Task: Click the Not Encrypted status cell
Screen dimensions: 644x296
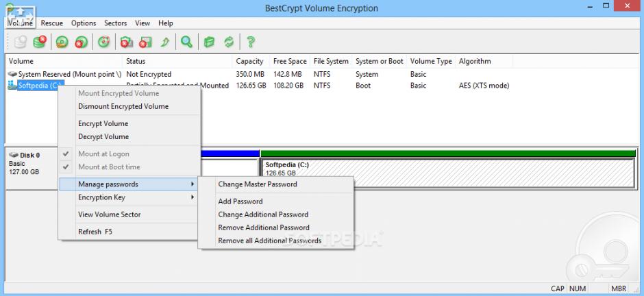Action: 149,74
